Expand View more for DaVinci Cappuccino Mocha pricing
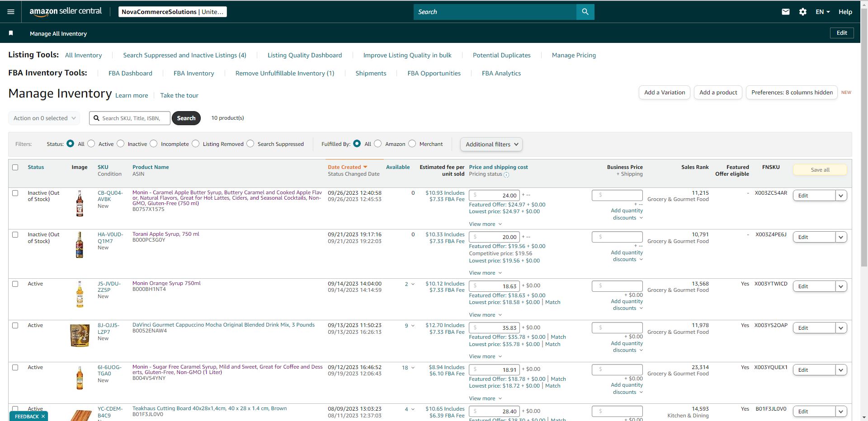Viewport: 868px width, 421px height. (486, 356)
